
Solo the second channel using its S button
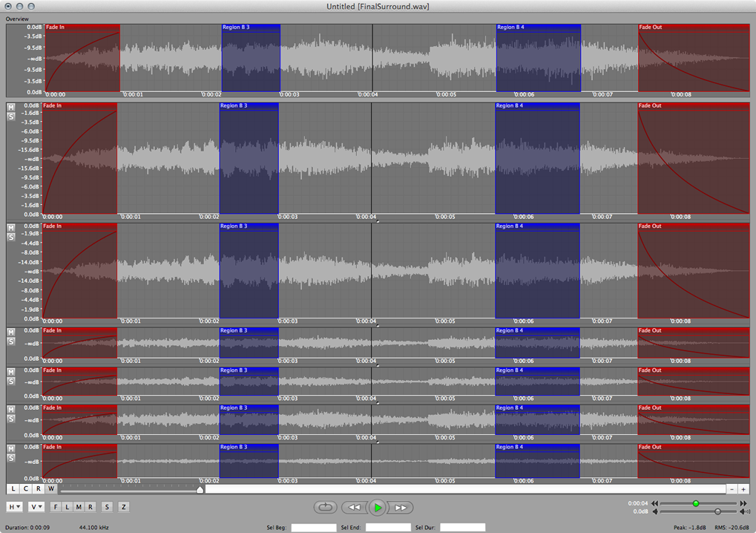click(x=10, y=235)
